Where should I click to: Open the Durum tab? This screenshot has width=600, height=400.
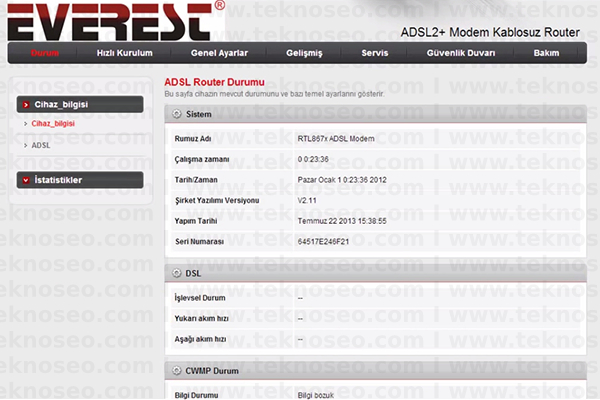click(x=45, y=53)
